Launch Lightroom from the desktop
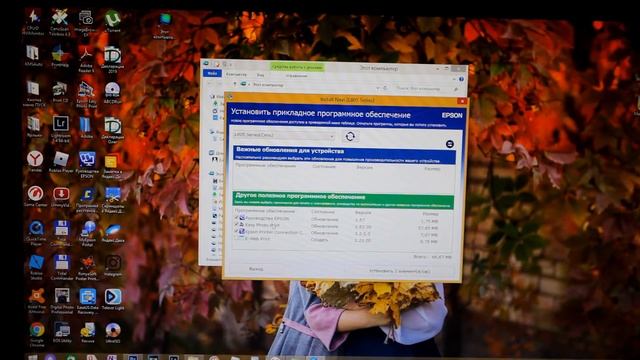Image resolution: width=640 pixels, height=360 pixels. 60,128
